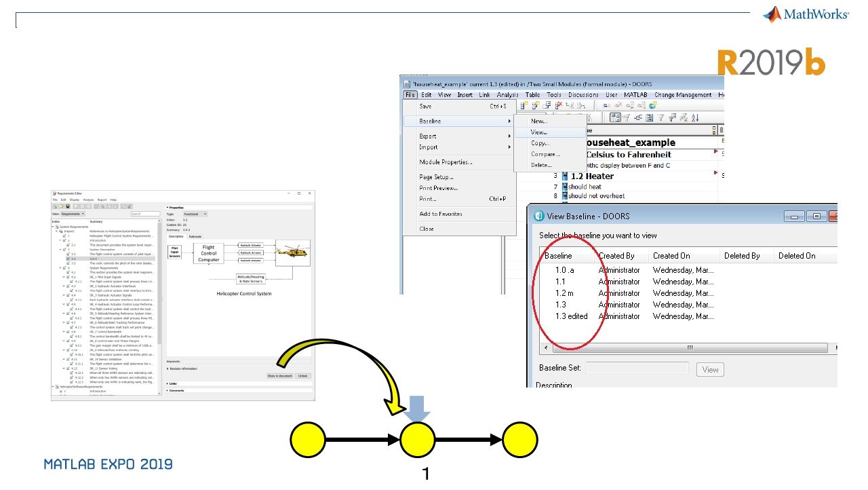This screenshot has width=868, height=490.
Task: Open the Tools menu in DOORS
Action: tap(554, 95)
